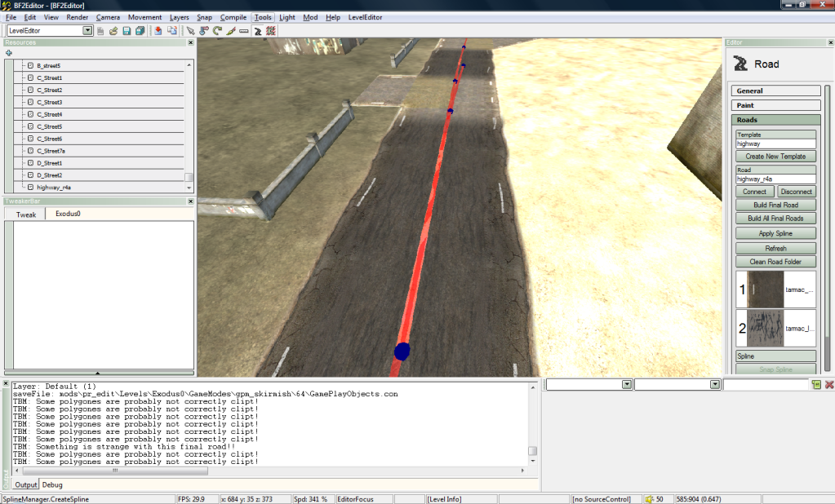The height and width of the screenshot is (504, 835).
Task: Click the New file toolbar icon
Action: pos(100,31)
